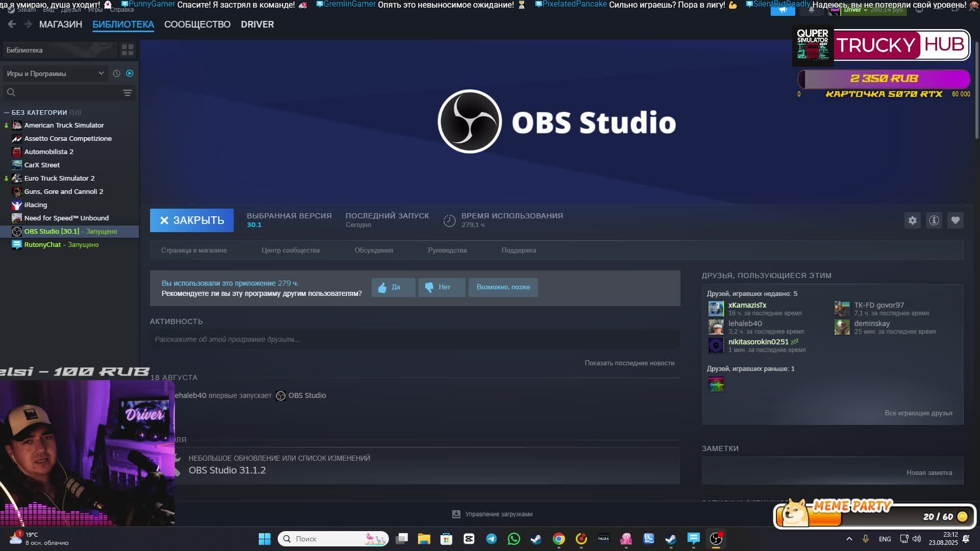Screen dimensions: 980x551
Task: Select Guns, Gore and Cannoli 2
Action: click(64, 192)
